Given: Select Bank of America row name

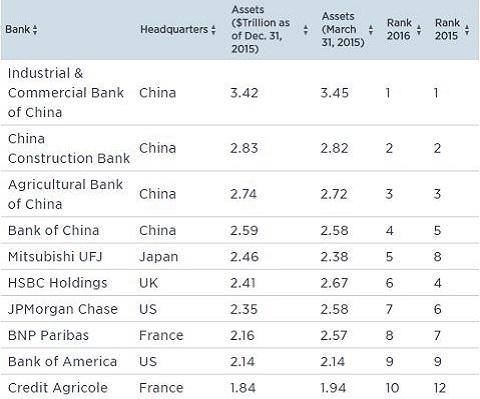Looking at the screenshot, I should click(62, 362).
